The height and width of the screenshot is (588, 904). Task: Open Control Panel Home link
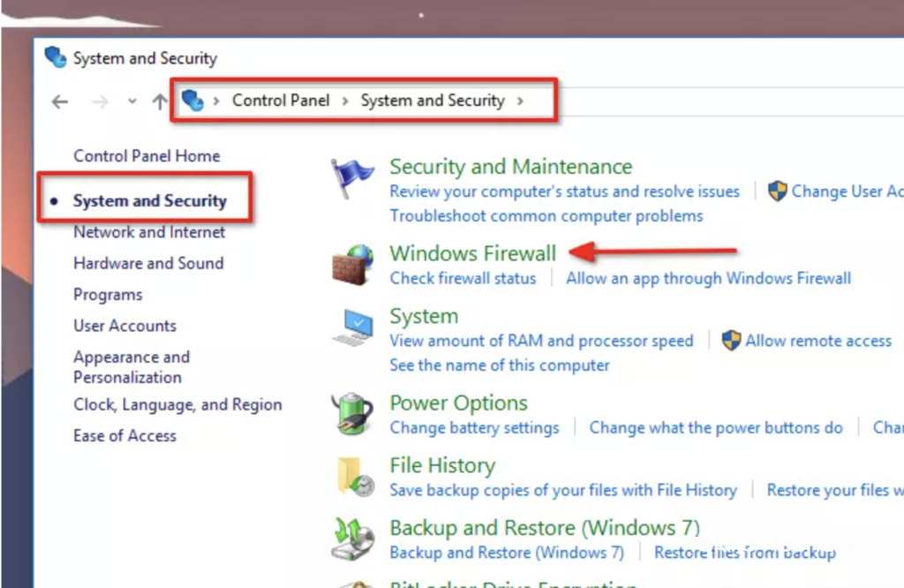coord(147,155)
